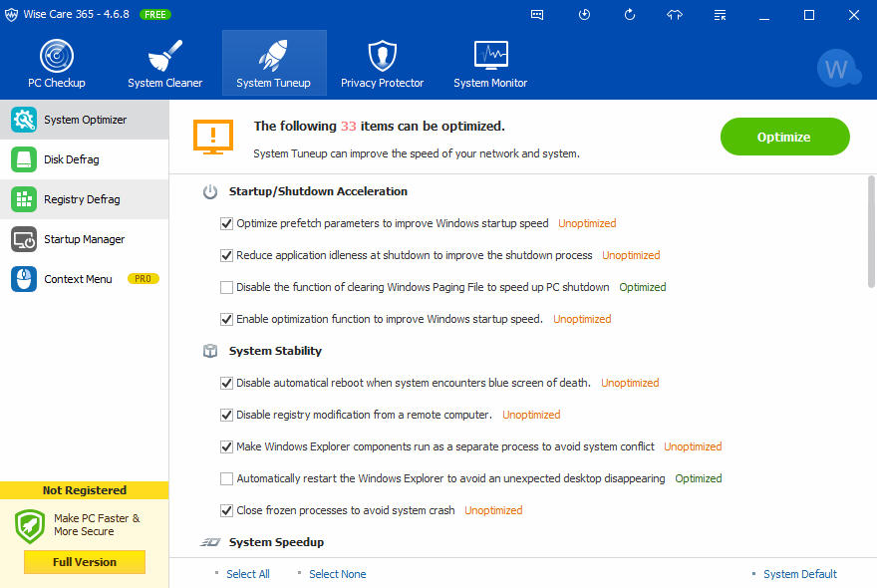The width and height of the screenshot is (877, 588).
Task: Click the PRO badge next to Context Menu
Action: tap(144, 279)
